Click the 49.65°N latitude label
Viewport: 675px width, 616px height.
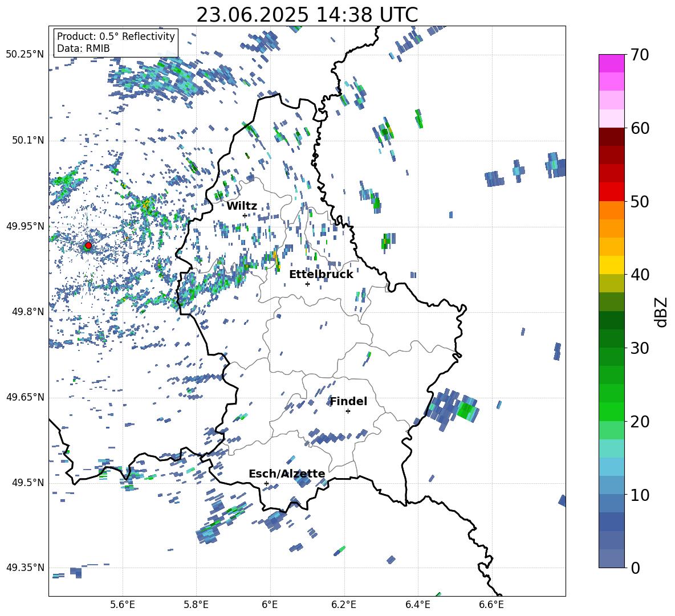(x=25, y=397)
